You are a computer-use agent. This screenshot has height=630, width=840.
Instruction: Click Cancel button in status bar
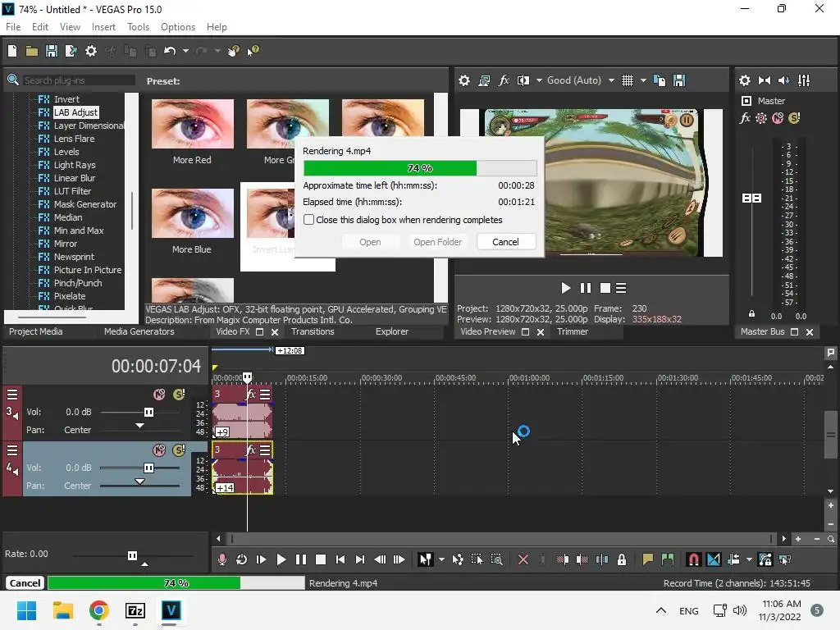point(25,583)
